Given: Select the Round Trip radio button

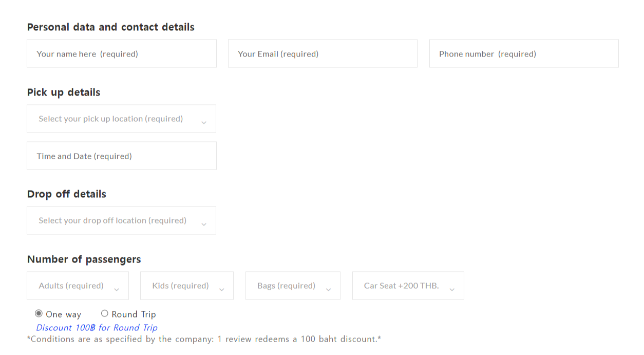Looking at the screenshot, I should 105,313.
